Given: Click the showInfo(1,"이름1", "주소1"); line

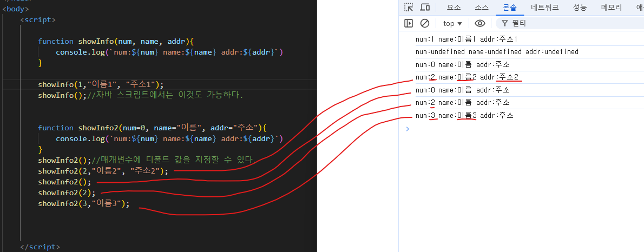Looking at the screenshot, I should coord(101,84).
